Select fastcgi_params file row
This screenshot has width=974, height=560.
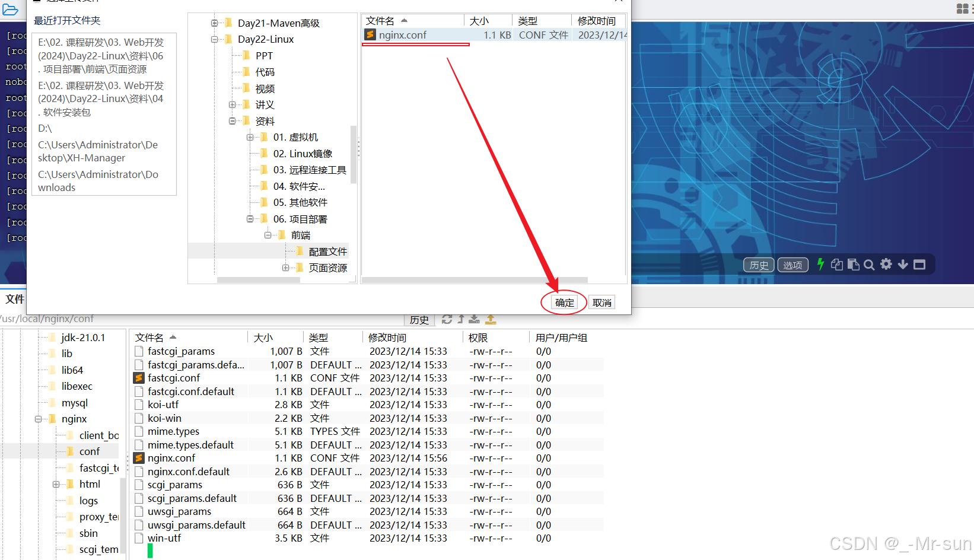tap(367, 351)
